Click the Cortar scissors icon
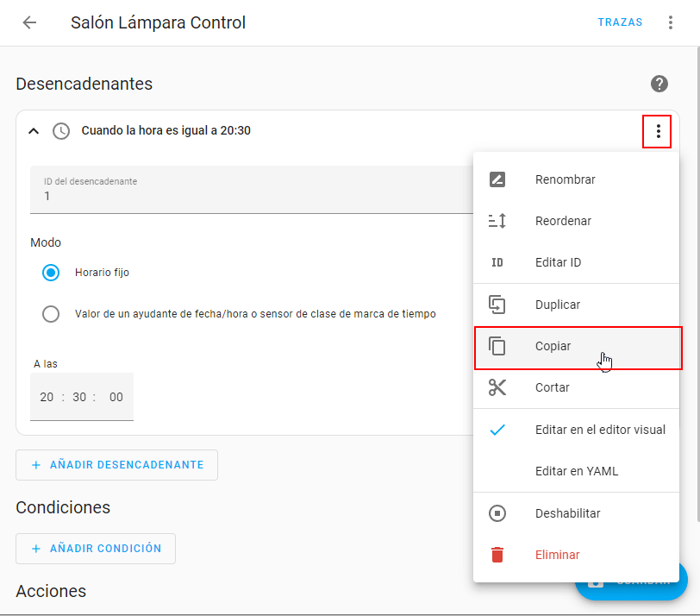700x616 pixels. coord(497,387)
